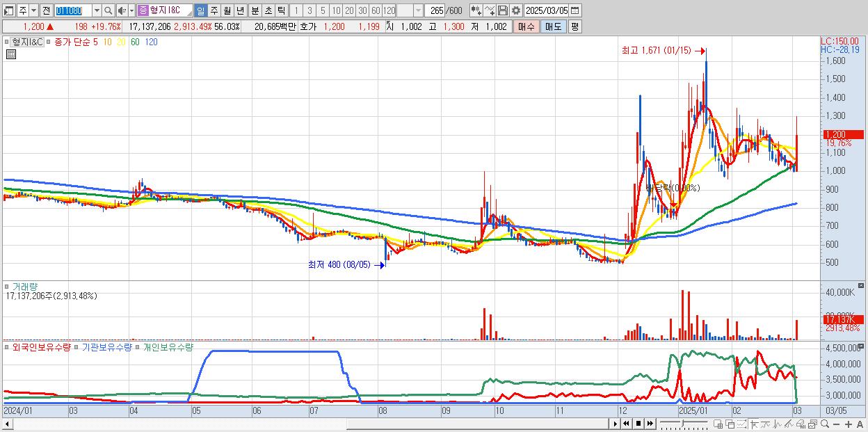The height and width of the screenshot is (432, 868).
Task: Click the 매도 sell button
Action: 553,26
